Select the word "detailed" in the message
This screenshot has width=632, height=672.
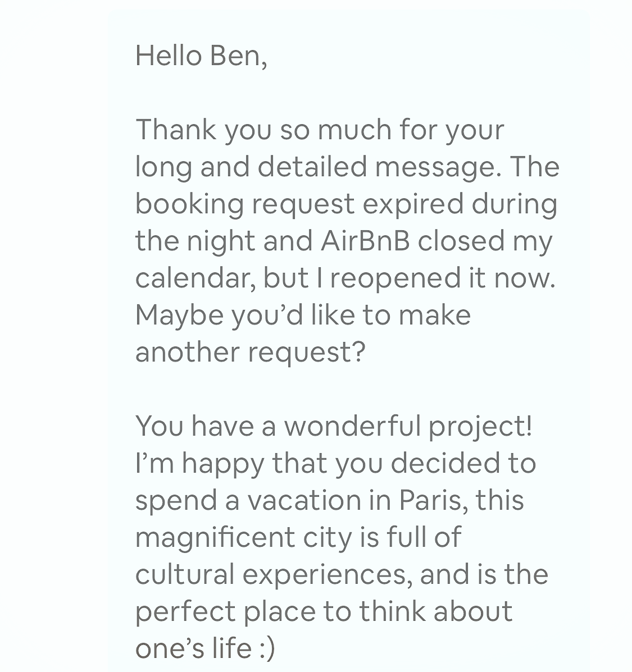pos(312,166)
